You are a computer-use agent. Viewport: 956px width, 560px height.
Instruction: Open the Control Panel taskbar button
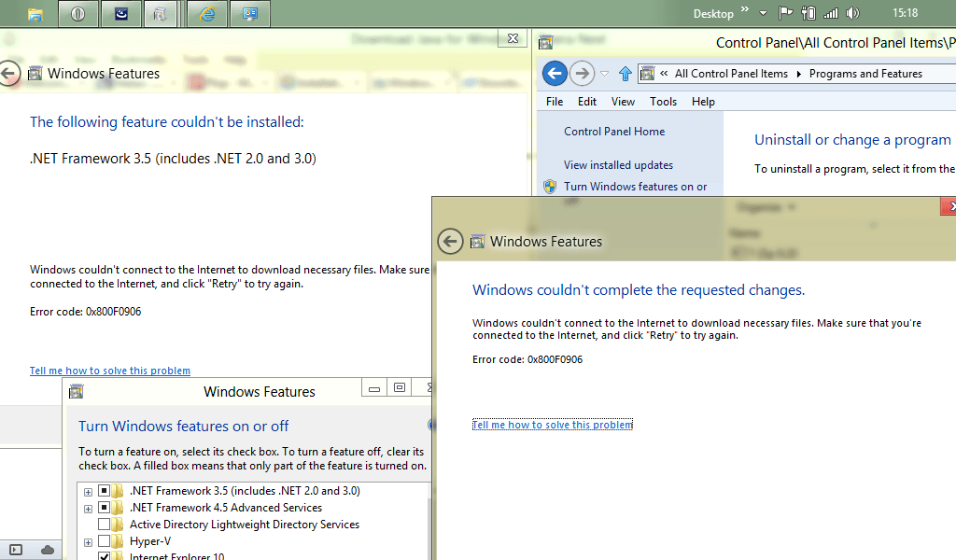[250, 13]
